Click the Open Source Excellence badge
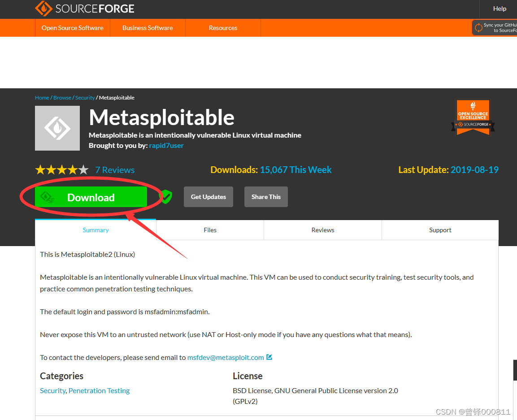This screenshot has height=420, width=517. tap(473, 118)
